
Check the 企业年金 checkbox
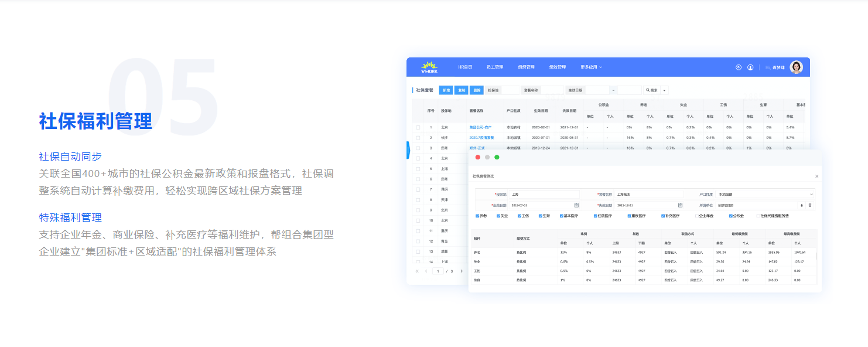click(697, 216)
